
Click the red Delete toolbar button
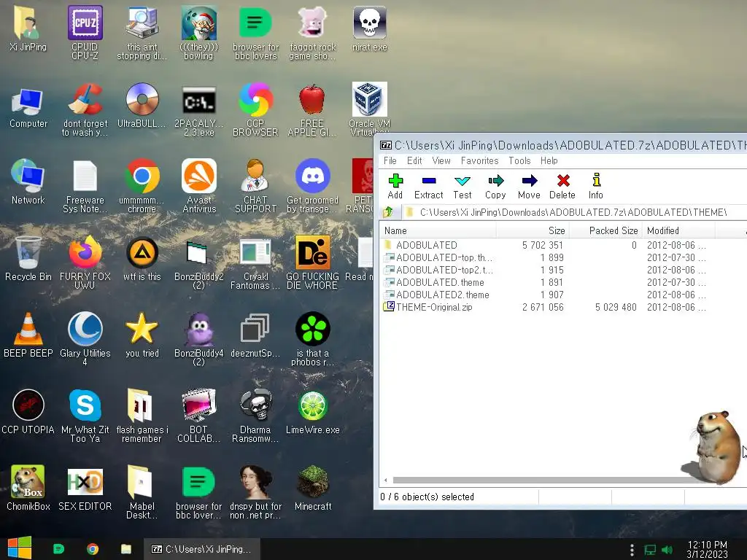pos(562,186)
